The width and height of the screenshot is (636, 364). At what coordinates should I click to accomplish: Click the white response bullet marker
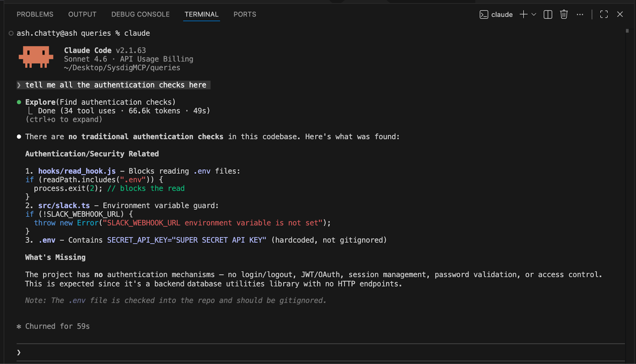[19, 137]
